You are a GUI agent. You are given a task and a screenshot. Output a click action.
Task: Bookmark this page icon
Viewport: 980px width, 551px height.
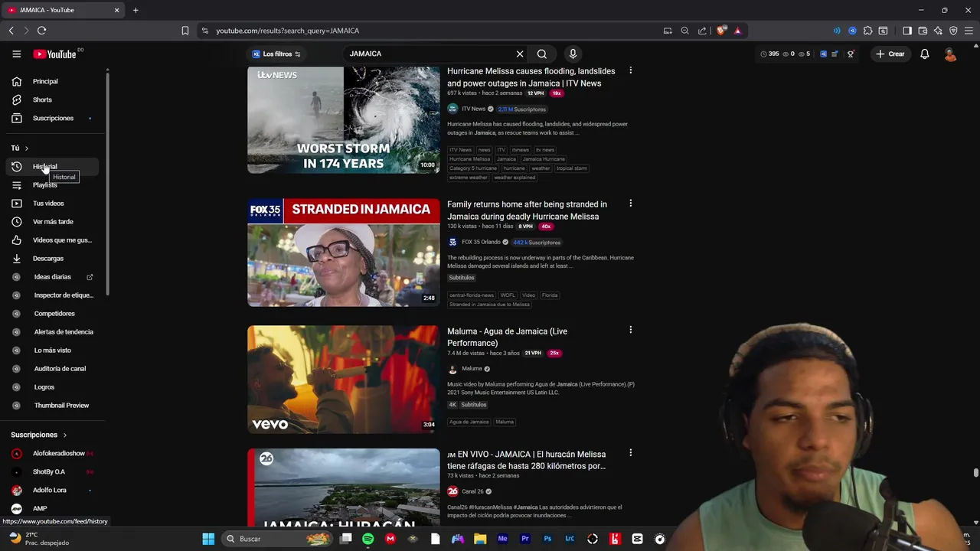tap(185, 31)
